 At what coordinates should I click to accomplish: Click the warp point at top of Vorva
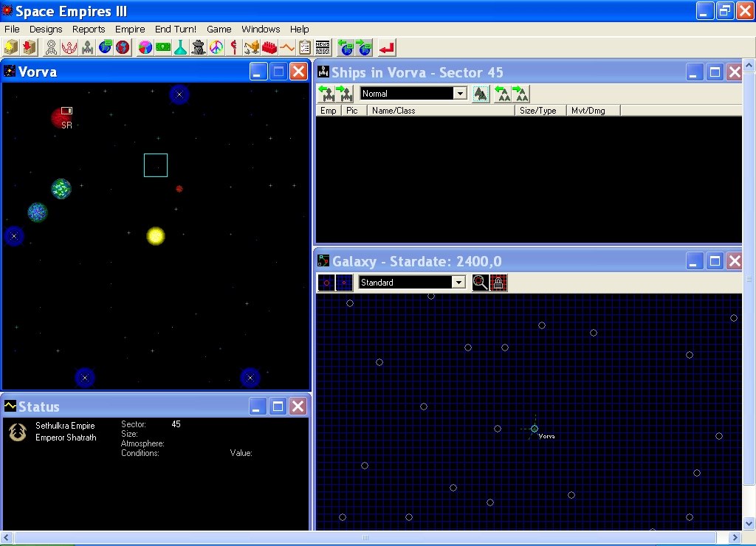tap(179, 94)
